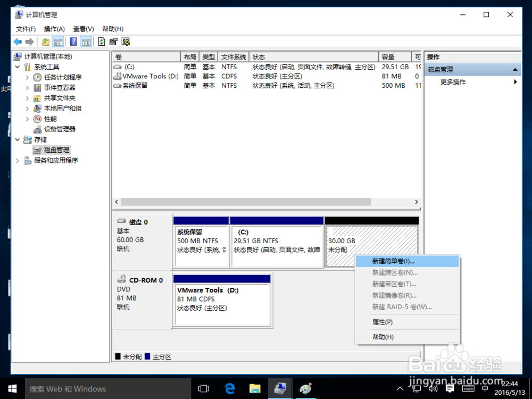
Task: Collapse the 存储 tree node
Action: 18,139
